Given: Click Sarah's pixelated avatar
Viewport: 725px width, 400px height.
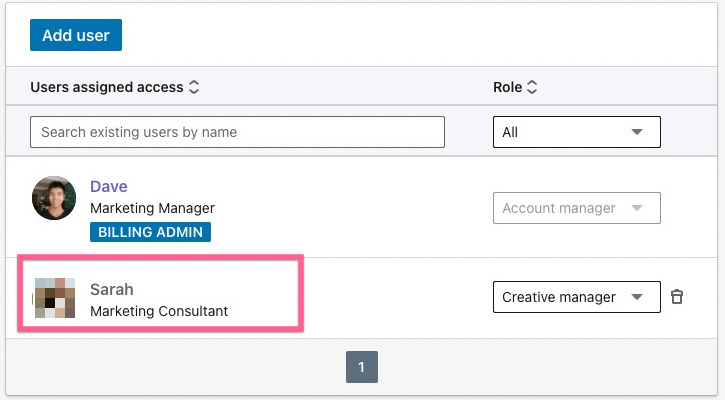Looking at the screenshot, I should (x=54, y=298).
